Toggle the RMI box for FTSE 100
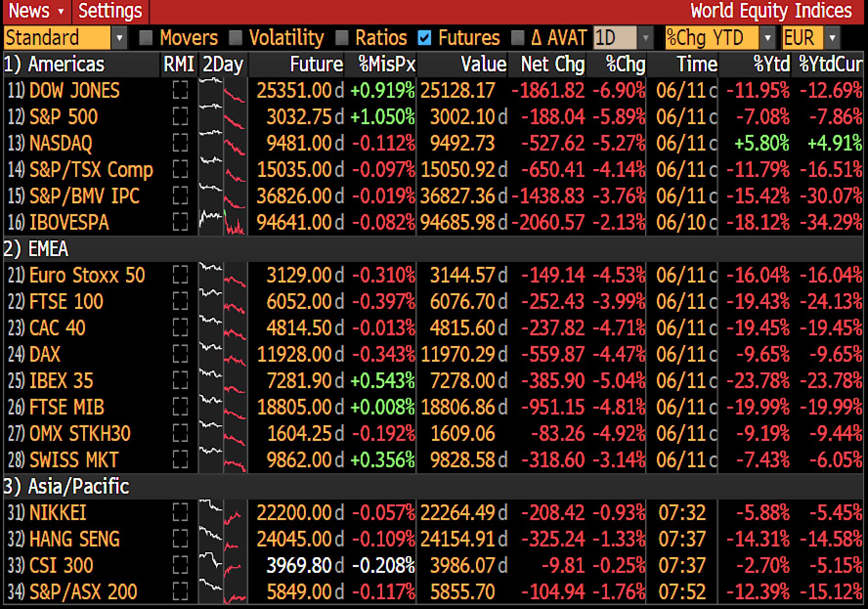This screenshot has width=868, height=609. (x=180, y=302)
